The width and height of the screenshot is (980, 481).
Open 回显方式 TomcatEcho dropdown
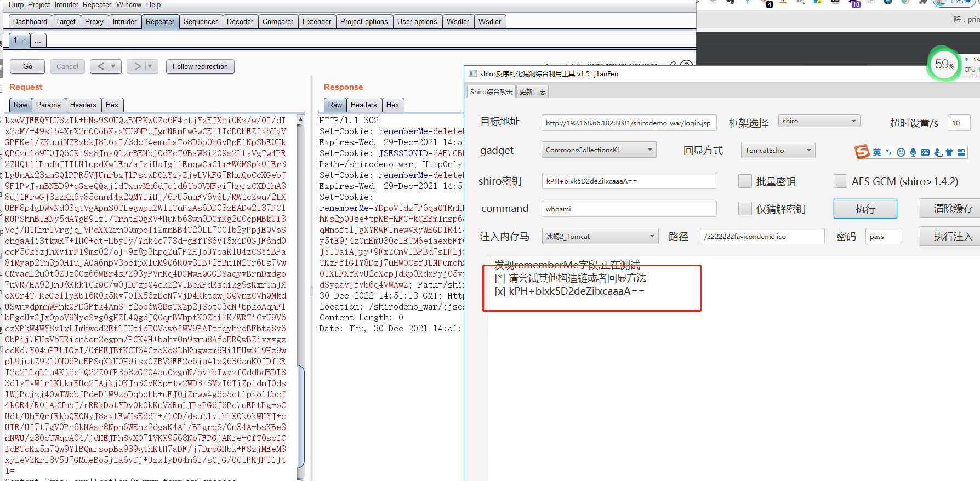pyautogui.click(x=778, y=150)
